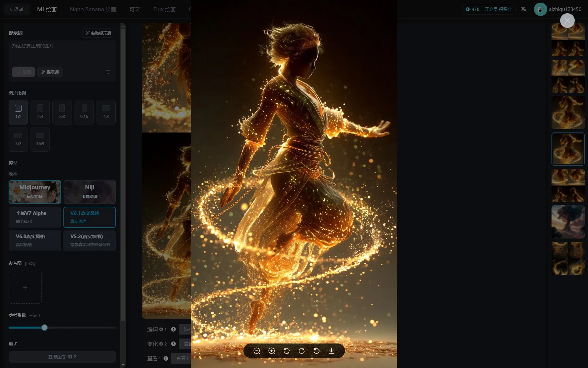Open the Flux 绘画 tab
588x368 pixels.
click(164, 9)
